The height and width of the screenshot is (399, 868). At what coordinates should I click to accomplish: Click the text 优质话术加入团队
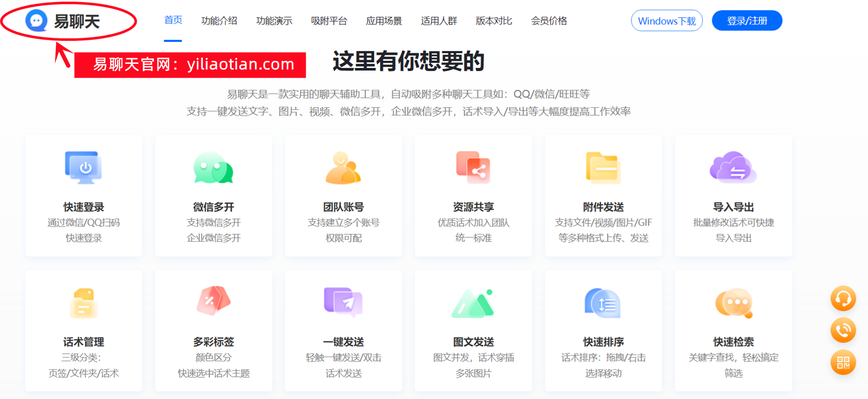tap(473, 223)
